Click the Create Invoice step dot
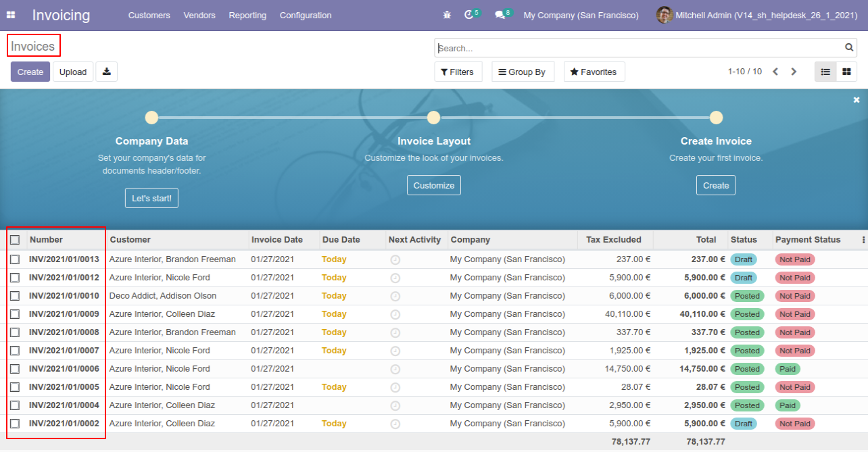The width and height of the screenshot is (868, 452). tap(717, 118)
